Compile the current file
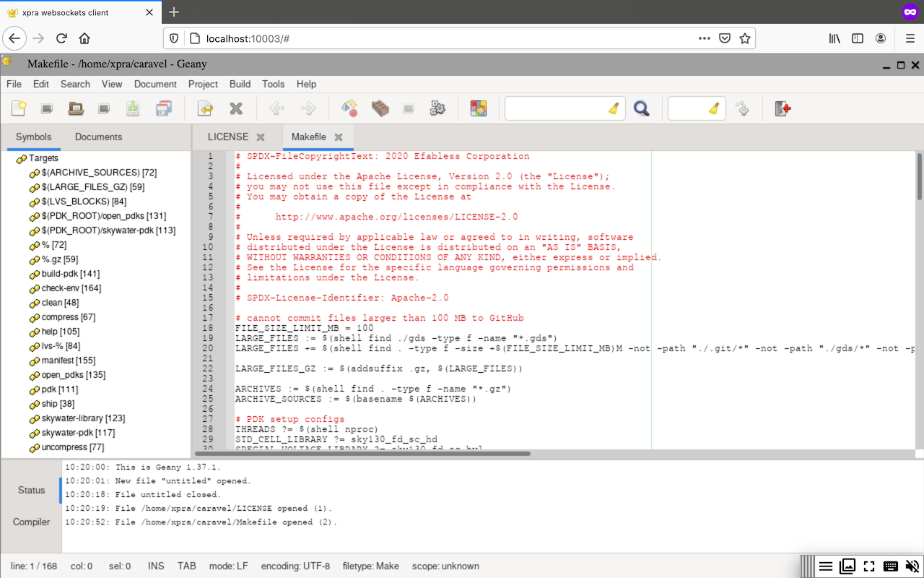 click(349, 108)
